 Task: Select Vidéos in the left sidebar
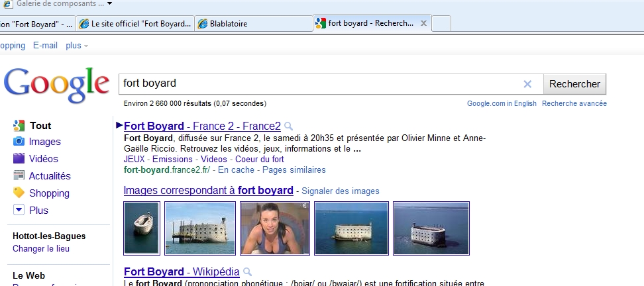[44, 159]
